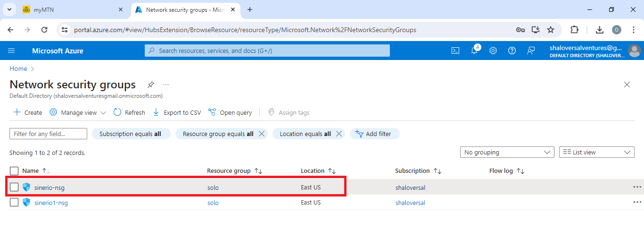Check the box for sinerio-nsg row
The width and height of the screenshot is (644, 239).
[x=14, y=187]
